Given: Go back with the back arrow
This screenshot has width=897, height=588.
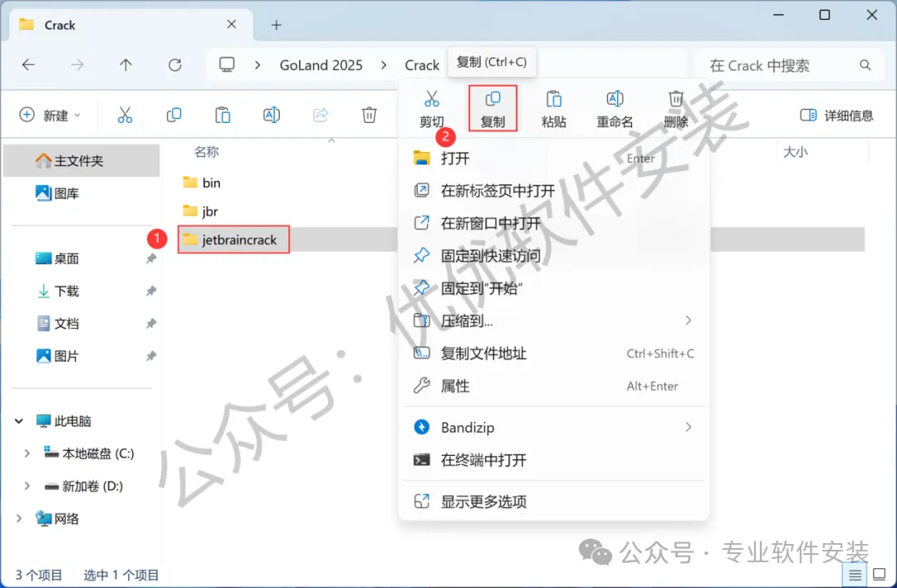Looking at the screenshot, I should [x=28, y=65].
